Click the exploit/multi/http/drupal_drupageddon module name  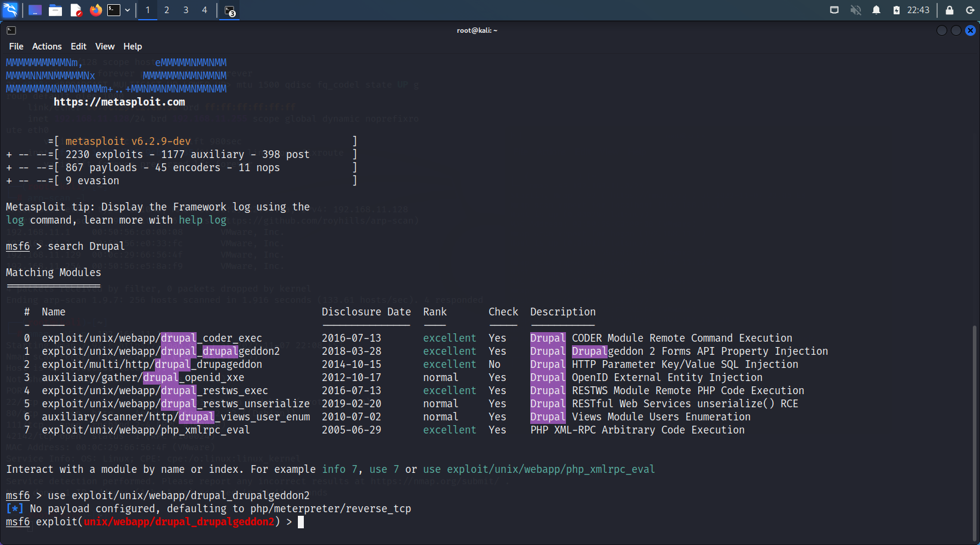point(152,364)
